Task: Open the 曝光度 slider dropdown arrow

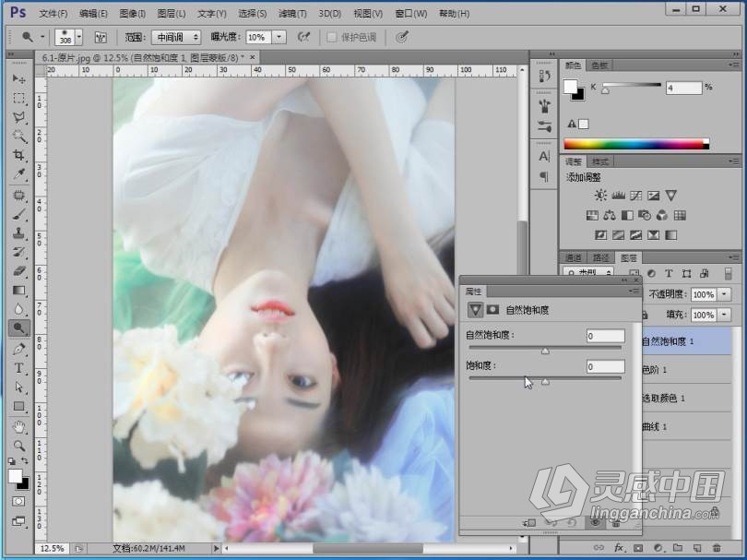Action: point(279,37)
